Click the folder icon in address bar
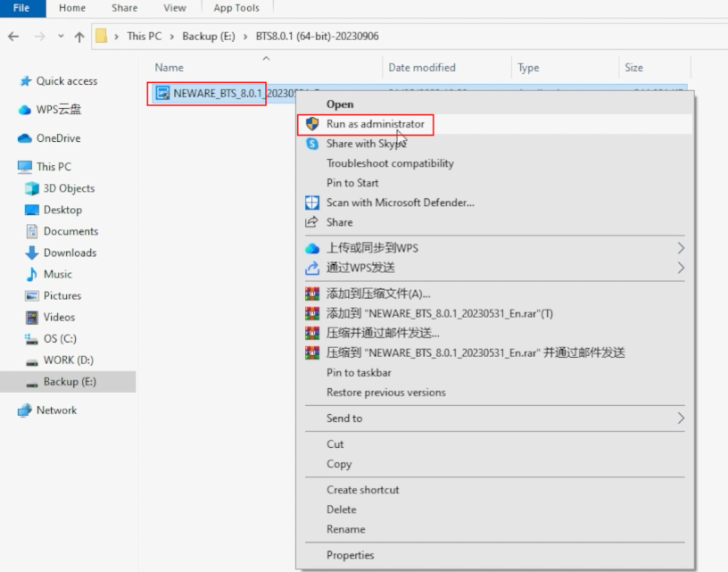 (101, 36)
